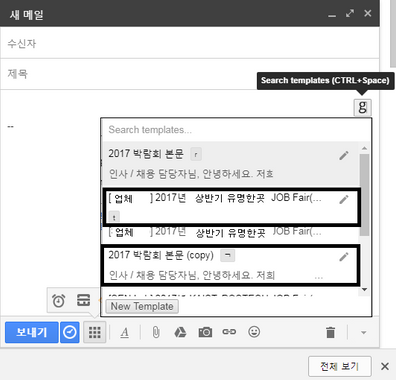Open more options arrow next to trash
The width and height of the screenshot is (396, 380).
click(x=364, y=333)
